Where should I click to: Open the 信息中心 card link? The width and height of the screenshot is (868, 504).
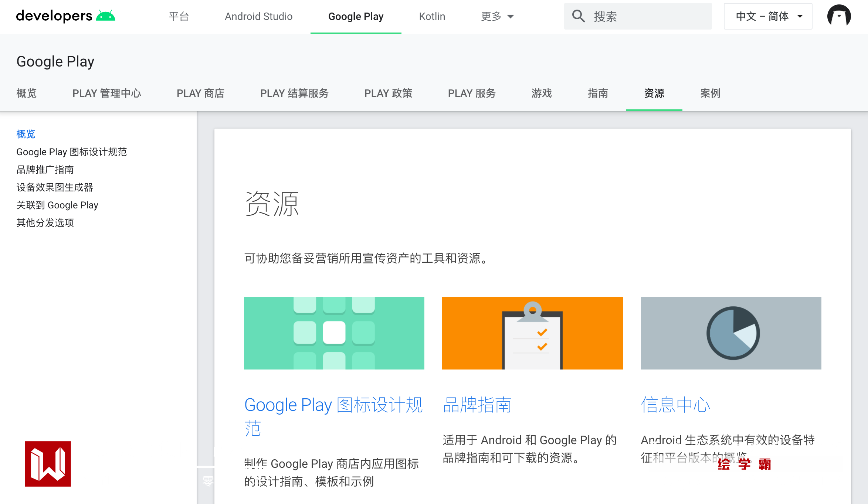click(675, 405)
